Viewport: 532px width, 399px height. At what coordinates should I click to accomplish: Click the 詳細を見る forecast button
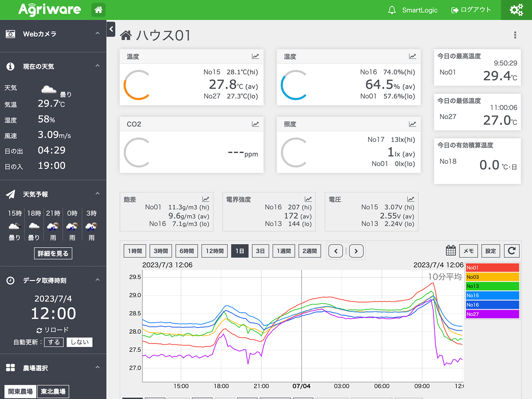53,253
